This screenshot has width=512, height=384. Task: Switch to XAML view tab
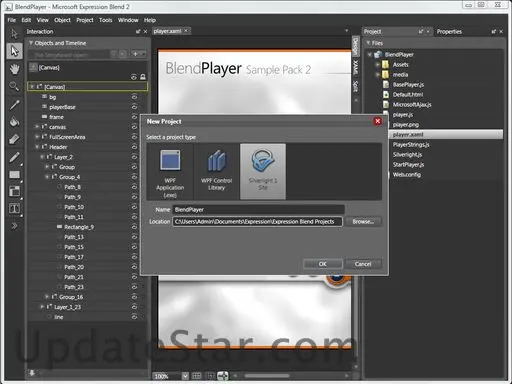356,68
